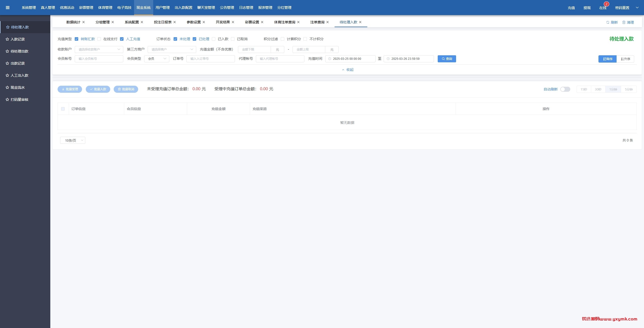Open the 会员类型 dropdown
The width and height of the screenshot is (644, 328).
(x=157, y=59)
